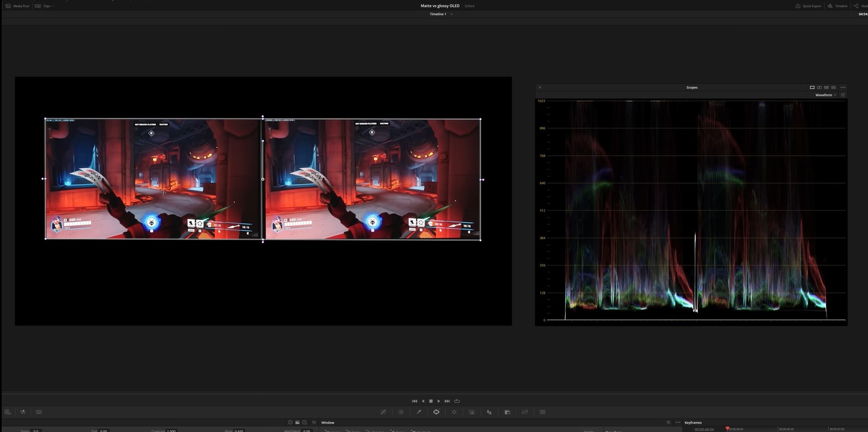
Task: Click the red keyframe playhead marker
Action: (x=727, y=428)
